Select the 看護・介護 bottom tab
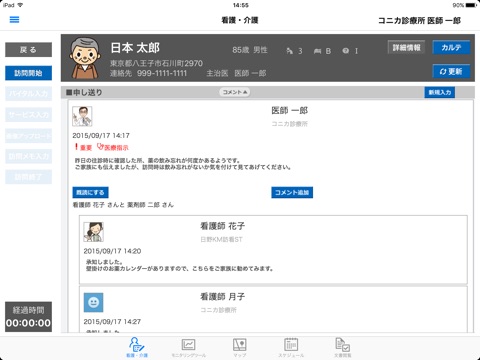480x360 pixels. (x=137, y=347)
